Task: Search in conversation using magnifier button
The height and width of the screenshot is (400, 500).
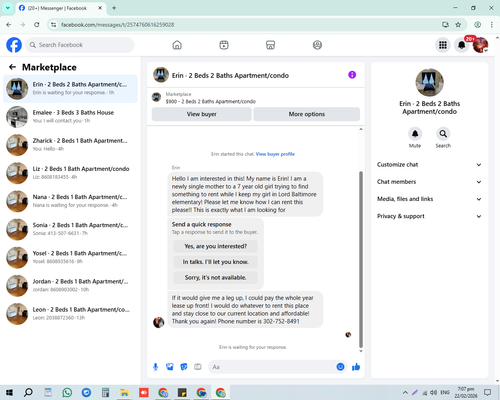Action: click(443, 134)
